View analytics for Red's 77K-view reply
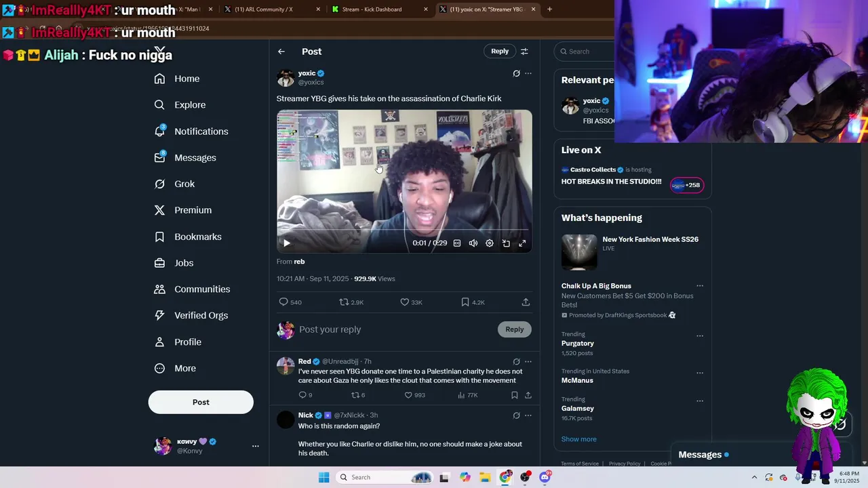Image resolution: width=868 pixels, height=488 pixels. point(467,395)
